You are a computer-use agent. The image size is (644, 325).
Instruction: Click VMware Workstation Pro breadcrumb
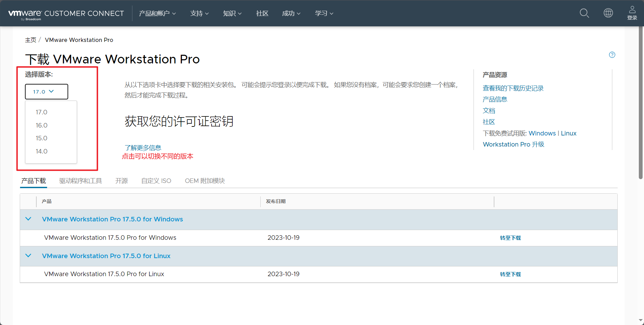point(79,40)
